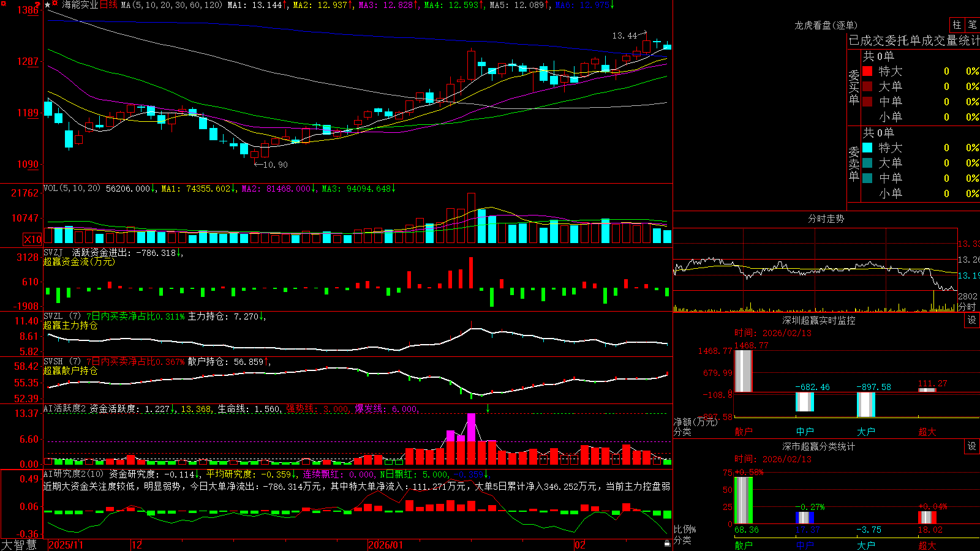The image size is (980, 551).
Task: Click the blue 17.37 中户 percentage value
Action: coord(807,530)
